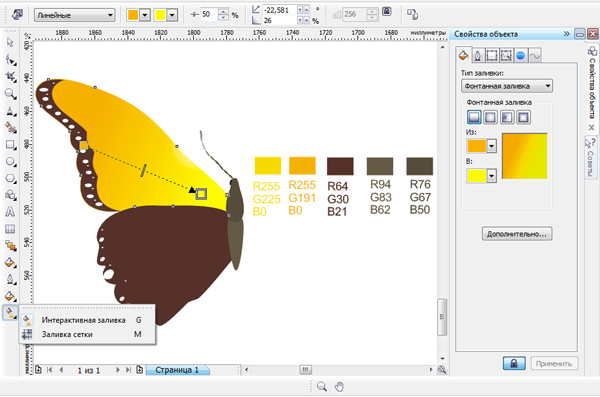The height and width of the screenshot is (397, 600).
Task: Switch to the Страница 1 page tab
Action: point(177,370)
